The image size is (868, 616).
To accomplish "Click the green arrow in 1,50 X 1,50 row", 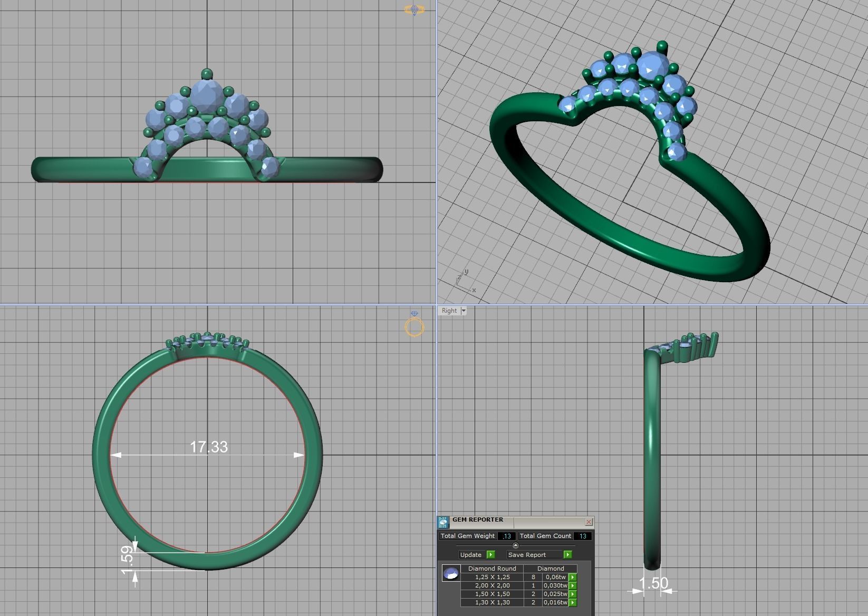I will pyautogui.click(x=573, y=594).
